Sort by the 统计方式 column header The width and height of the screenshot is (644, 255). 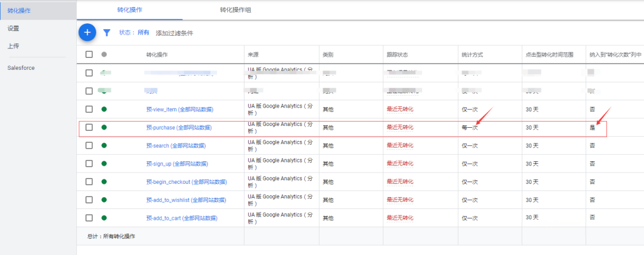point(472,55)
